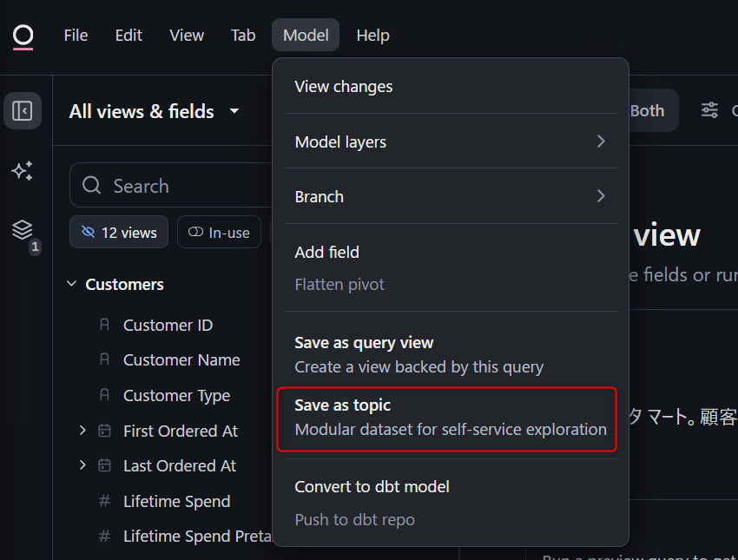Click the settings sliders icon
This screenshot has width=738, height=560.
click(x=709, y=110)
